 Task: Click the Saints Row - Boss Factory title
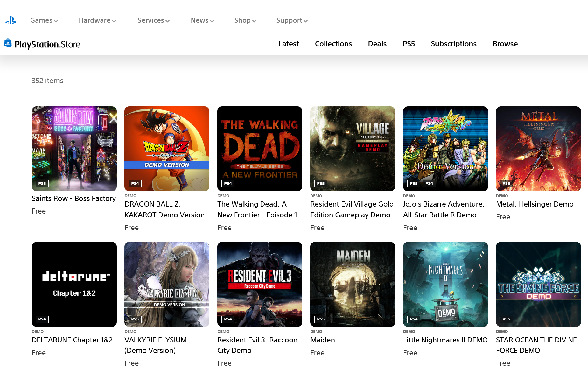point(74,198)
